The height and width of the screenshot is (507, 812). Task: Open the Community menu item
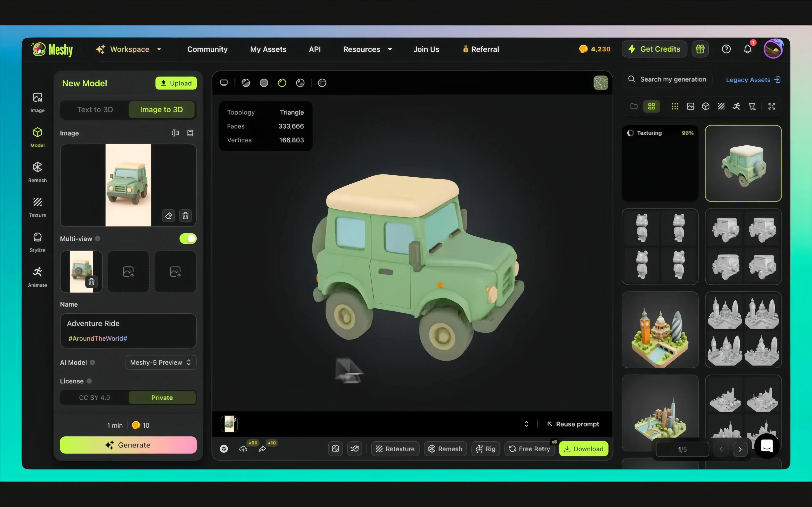coord(207,49)
